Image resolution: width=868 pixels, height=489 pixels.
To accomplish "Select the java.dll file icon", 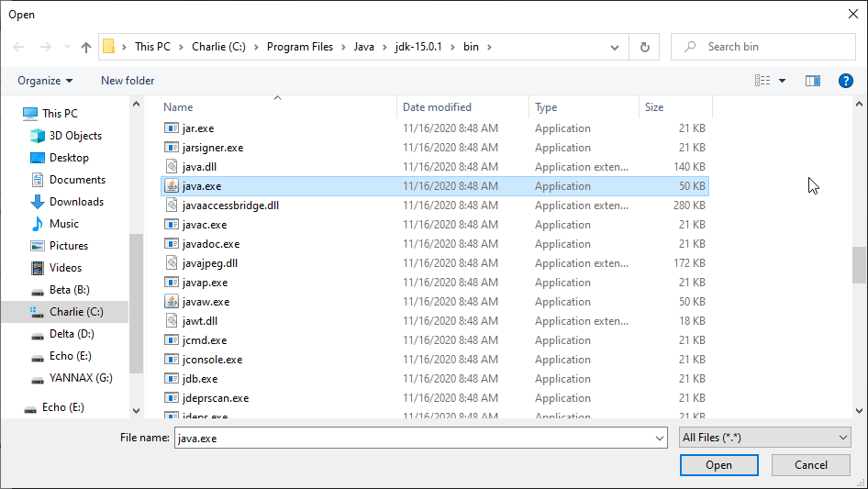I will click(172, 167).
